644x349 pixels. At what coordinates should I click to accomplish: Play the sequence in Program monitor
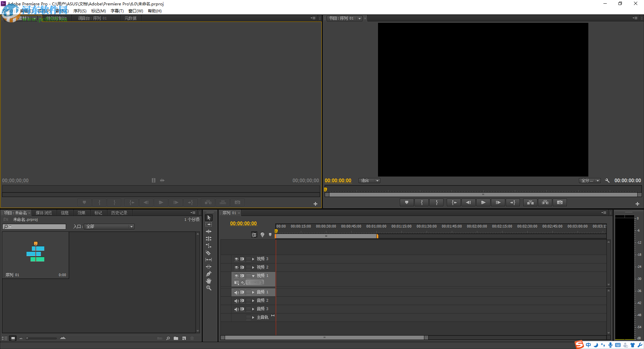pyautogui.click(x=483, y=202)
